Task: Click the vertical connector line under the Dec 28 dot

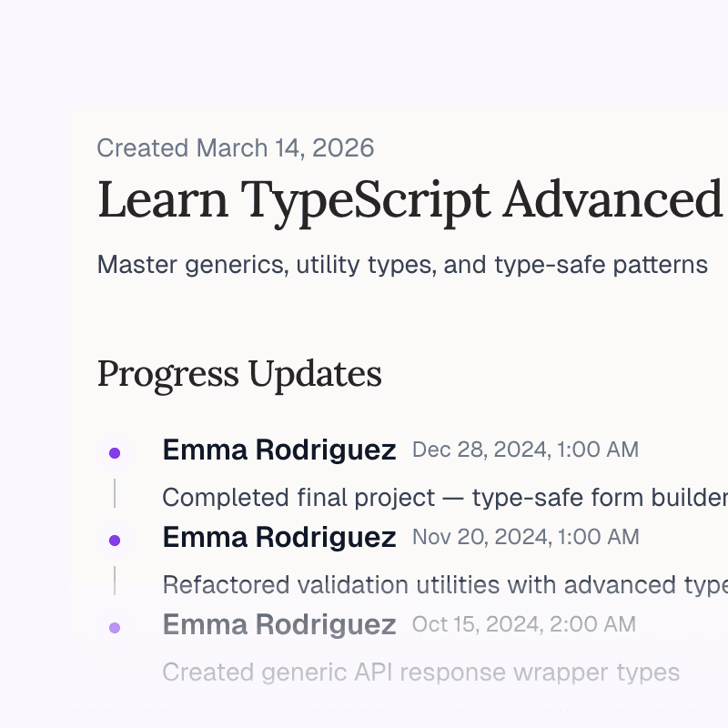Action: tap(115, 493)
